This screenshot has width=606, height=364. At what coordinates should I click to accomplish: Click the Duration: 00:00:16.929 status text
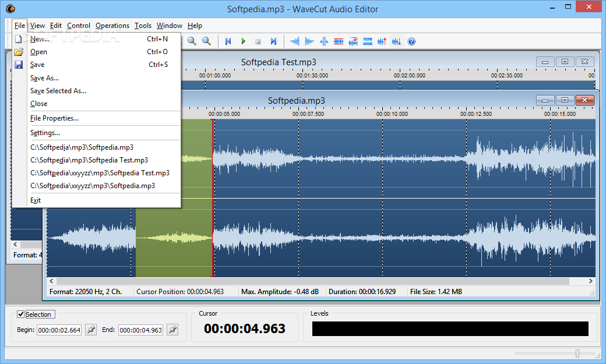click(x=362, y=292)
